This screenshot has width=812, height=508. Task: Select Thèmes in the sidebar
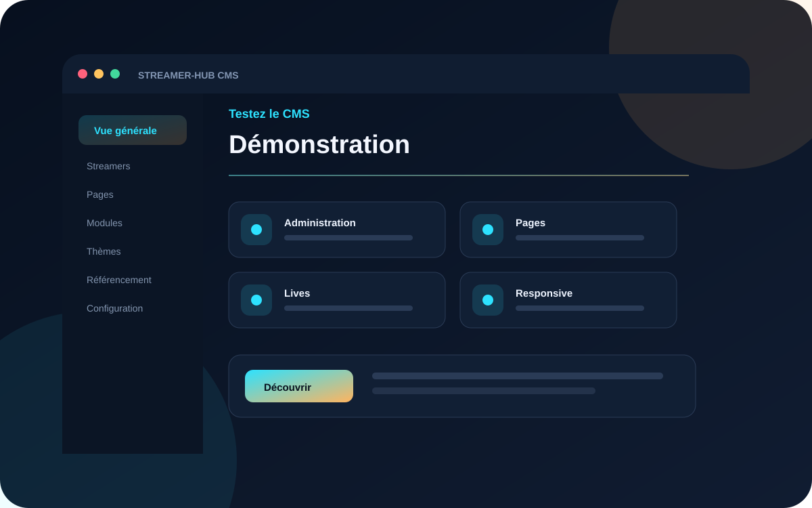tap(104, 251)
